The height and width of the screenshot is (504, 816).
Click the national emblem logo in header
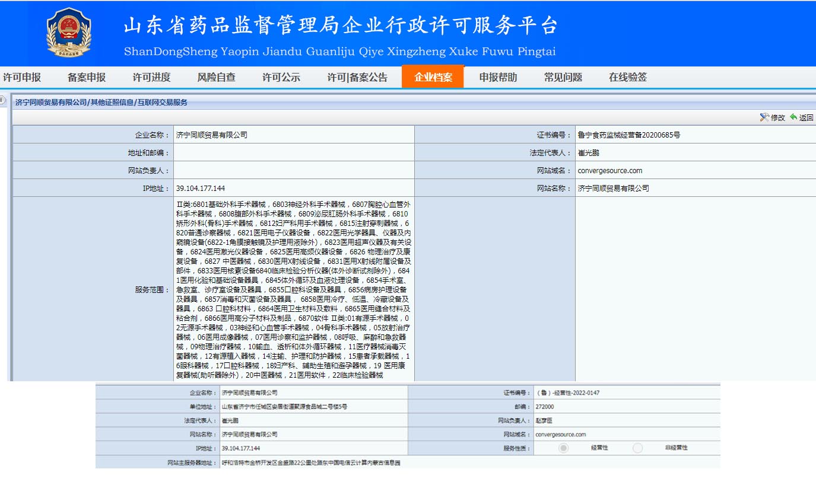click(x=69, y=32)
